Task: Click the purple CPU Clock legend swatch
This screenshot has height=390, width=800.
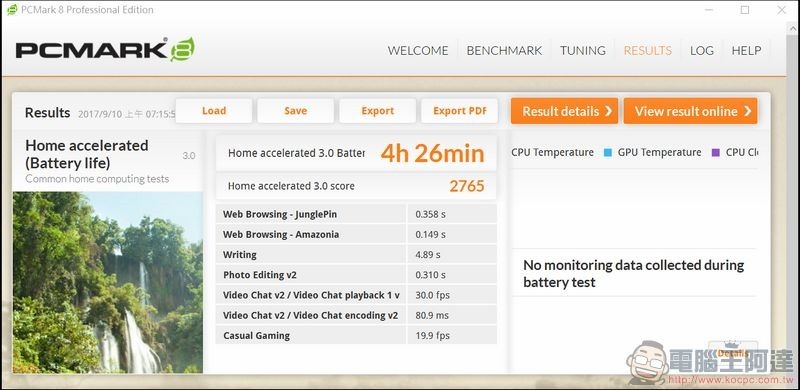Action: 716,153
